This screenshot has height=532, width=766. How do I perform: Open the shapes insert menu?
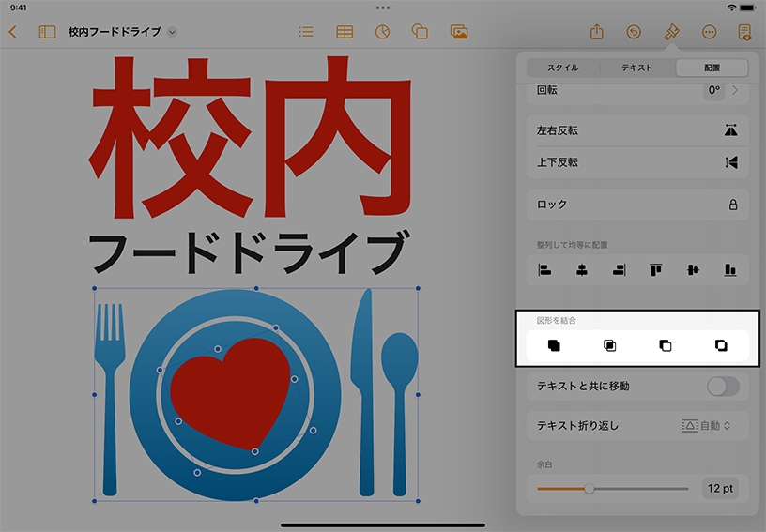421,32
